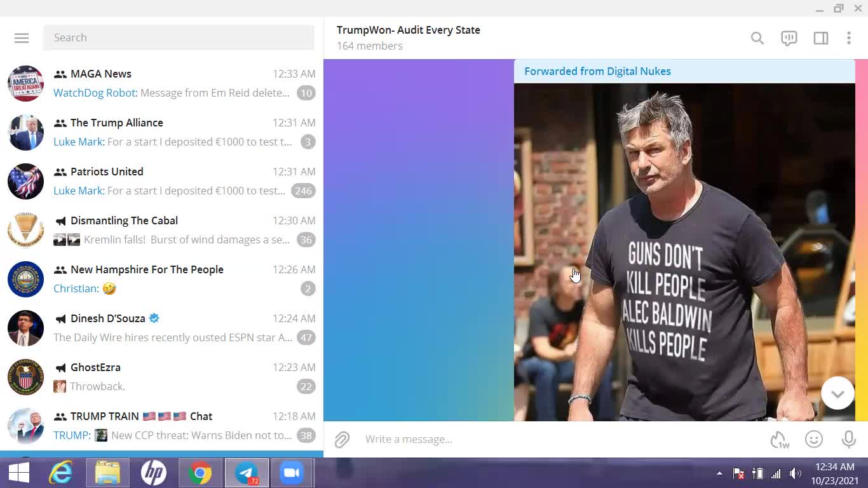Search within this chat
Viewport: 868px width, 488px height.
pyautogui.click(x=757, y=38)
